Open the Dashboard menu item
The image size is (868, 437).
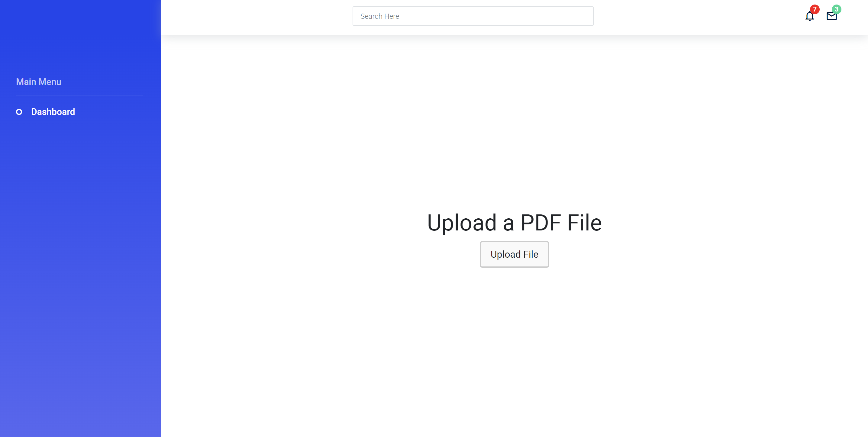pyautogui.click(x=53, y=112)
